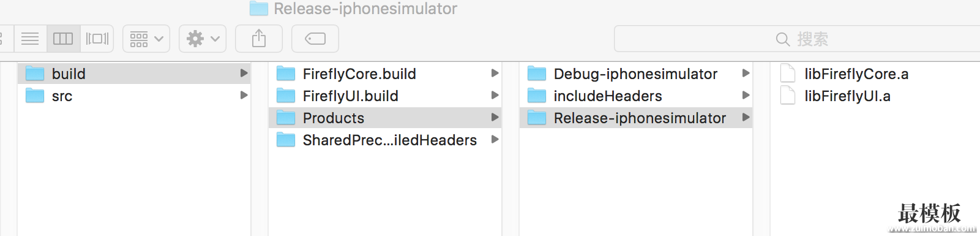Expand the SharedPrecompiledHeaders folder arrow
The image size is (980, 236).
pos(495,140)
